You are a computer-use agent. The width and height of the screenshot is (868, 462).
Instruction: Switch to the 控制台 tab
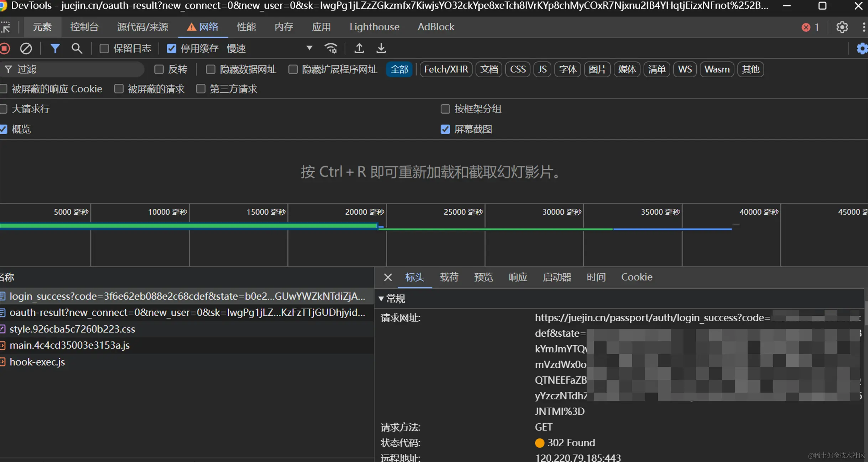coord(84,27)
